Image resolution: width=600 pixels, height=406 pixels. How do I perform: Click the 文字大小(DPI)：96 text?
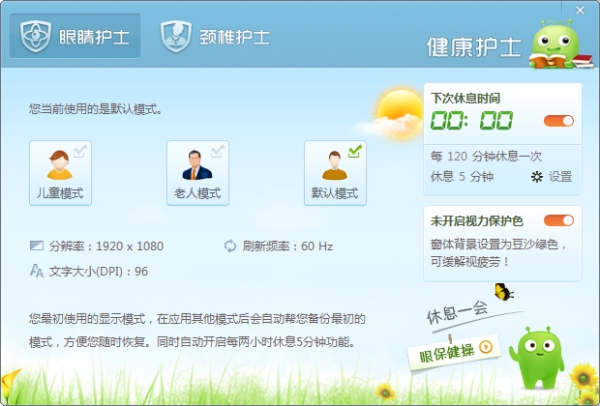tap(99, 271)
